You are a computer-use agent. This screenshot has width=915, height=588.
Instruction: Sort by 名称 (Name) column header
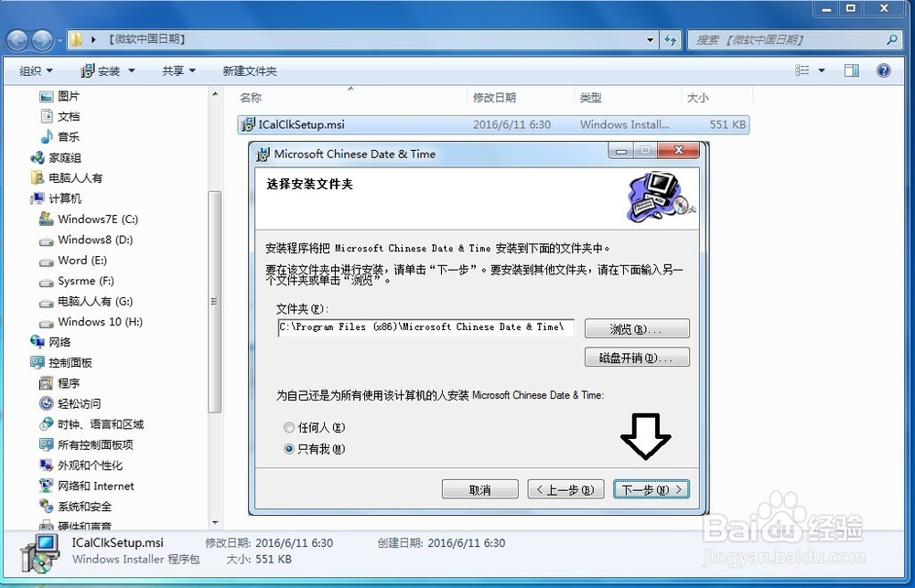pyautogui.click(x=352, y=98)
